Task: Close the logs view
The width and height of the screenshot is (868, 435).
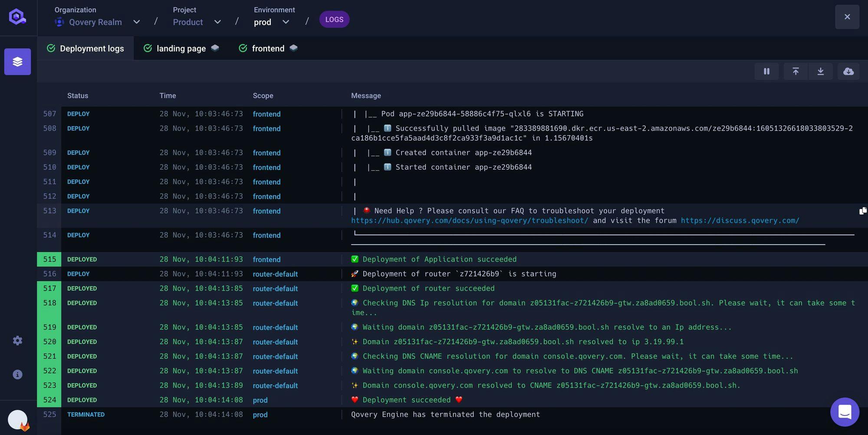Action: (x=847, y=17)
